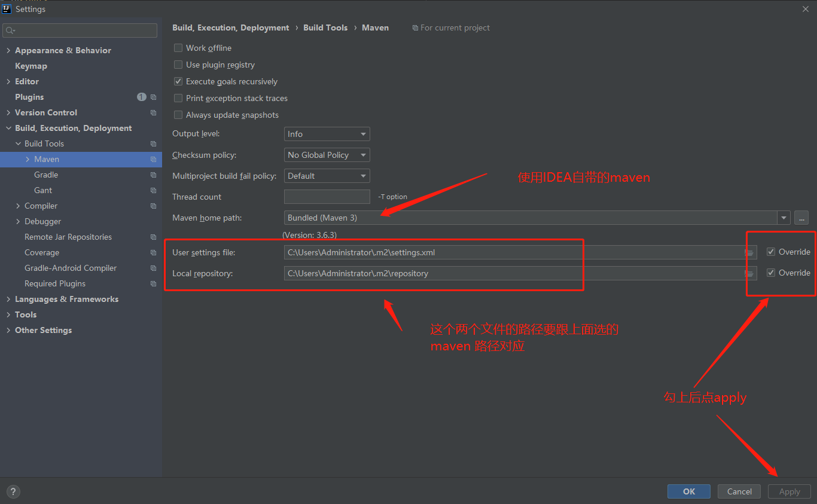The height and width of the screenshot is (504, 817).
Task: Click the project-level icon beside Plugins
Action: [153, 97]
